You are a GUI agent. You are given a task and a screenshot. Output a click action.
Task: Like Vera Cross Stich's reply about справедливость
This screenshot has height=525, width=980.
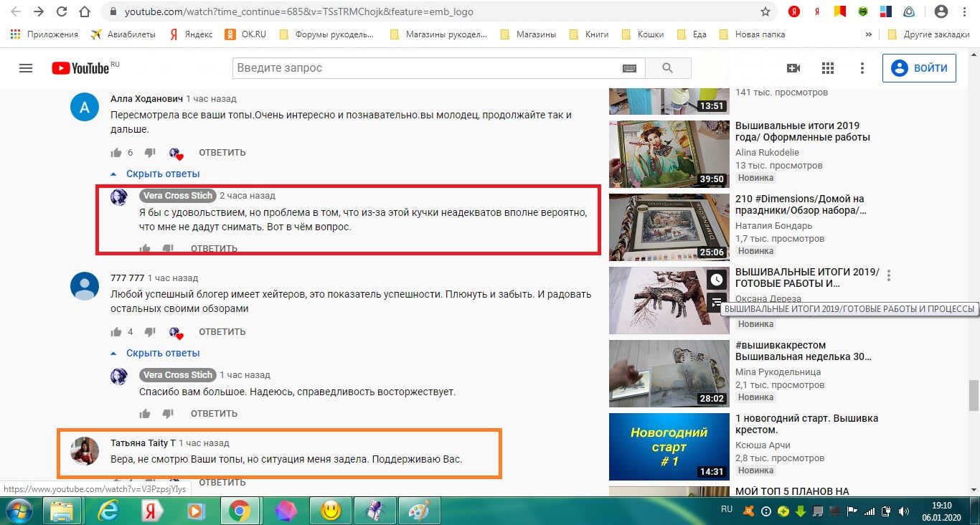tap(145, 414)
